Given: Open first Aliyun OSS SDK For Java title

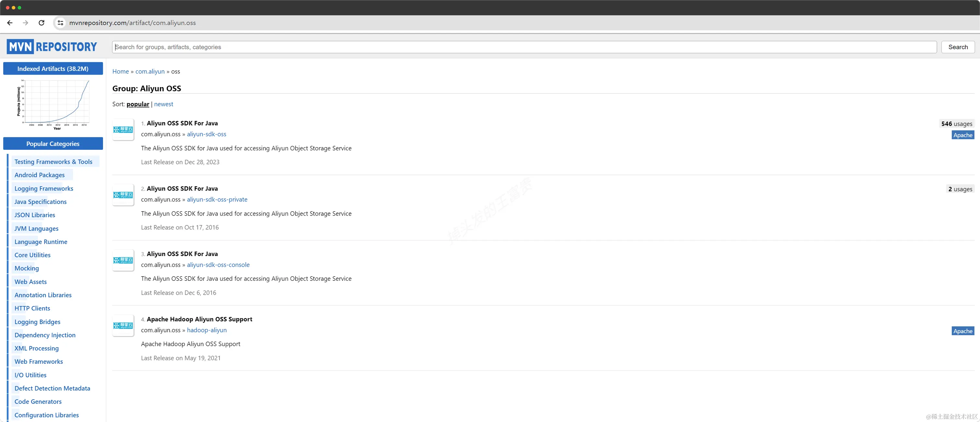Looking at the screenshot, I should click(x=182, y=123).
